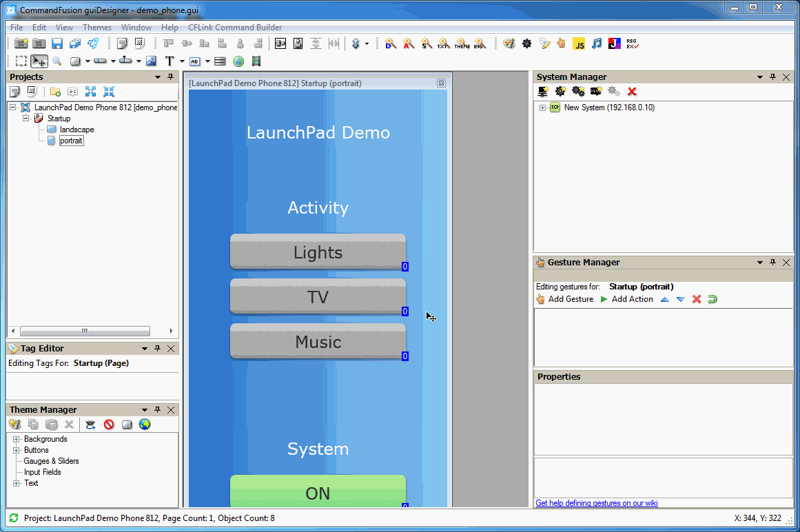The image size is (800, 532).
Task: Click the RegEx checker toolbar icon
Action: pos(633,43)
